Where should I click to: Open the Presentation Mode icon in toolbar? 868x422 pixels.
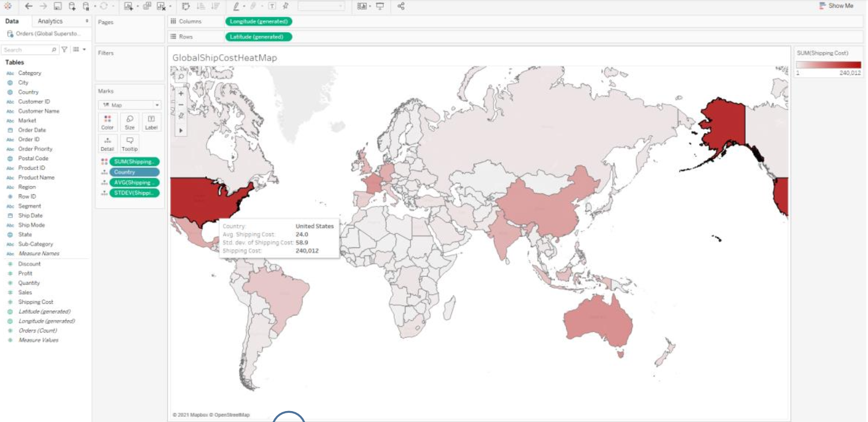380,6
